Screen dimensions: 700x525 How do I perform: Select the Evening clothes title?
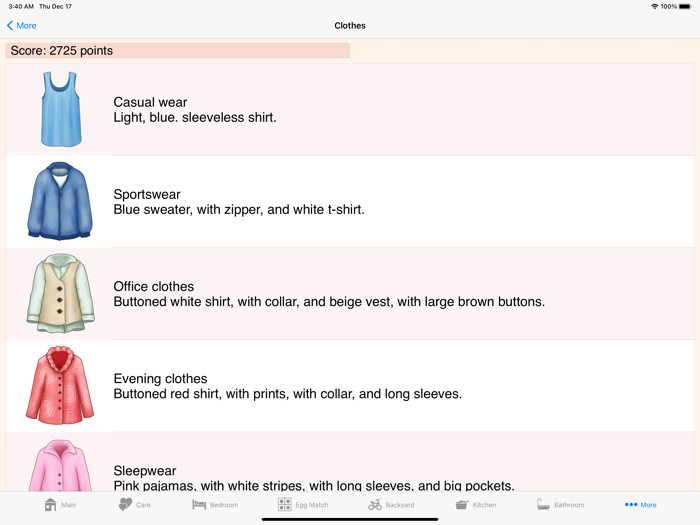pos(160,379)
